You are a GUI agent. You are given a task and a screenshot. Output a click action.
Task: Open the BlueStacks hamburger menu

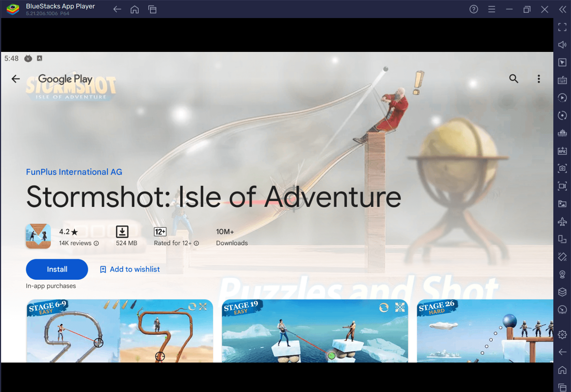pyautogui.click(x=492, y=9)
